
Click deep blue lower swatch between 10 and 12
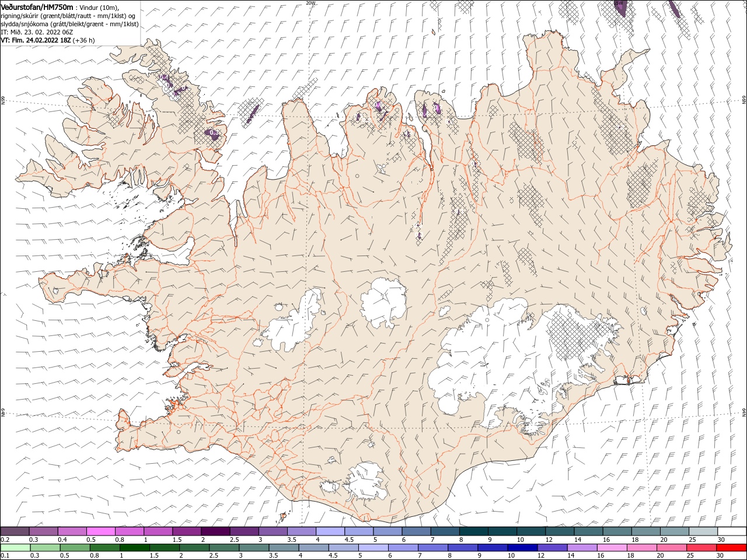[x=522, y=548]
